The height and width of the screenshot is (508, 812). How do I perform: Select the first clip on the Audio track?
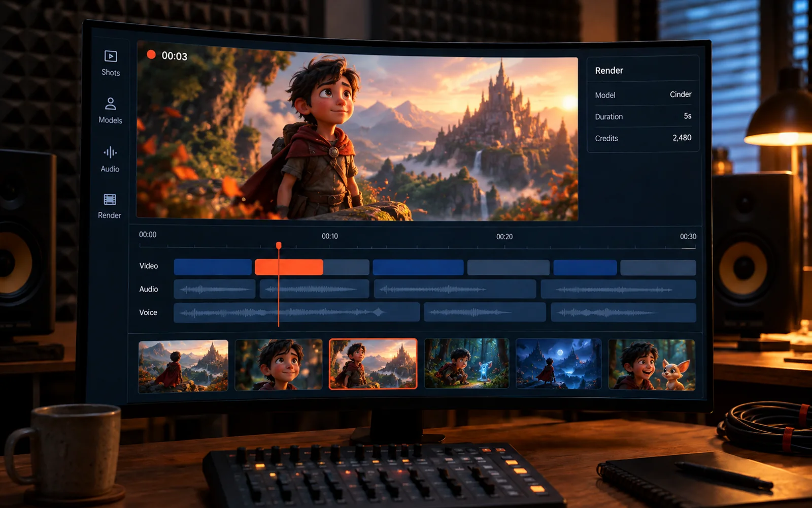(215, 289)
